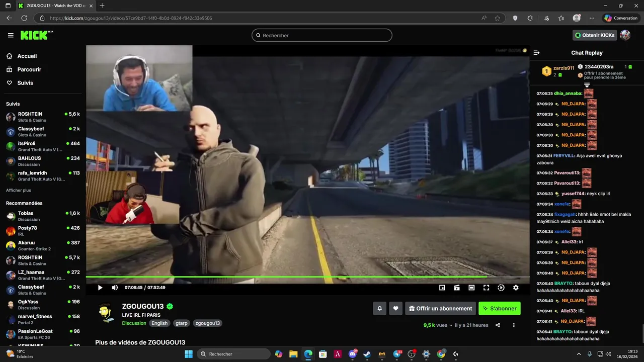The height and width of the screenshot is (362, 644).
Task: Expand followed list with Afficher plus
Action: (19, 191)
